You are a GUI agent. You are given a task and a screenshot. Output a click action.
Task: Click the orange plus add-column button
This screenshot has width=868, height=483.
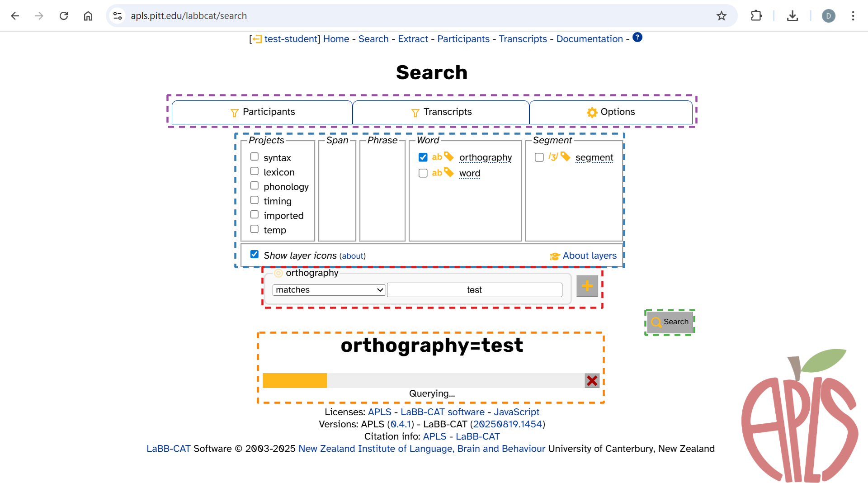pyautogui.click(x=587, y=286)
